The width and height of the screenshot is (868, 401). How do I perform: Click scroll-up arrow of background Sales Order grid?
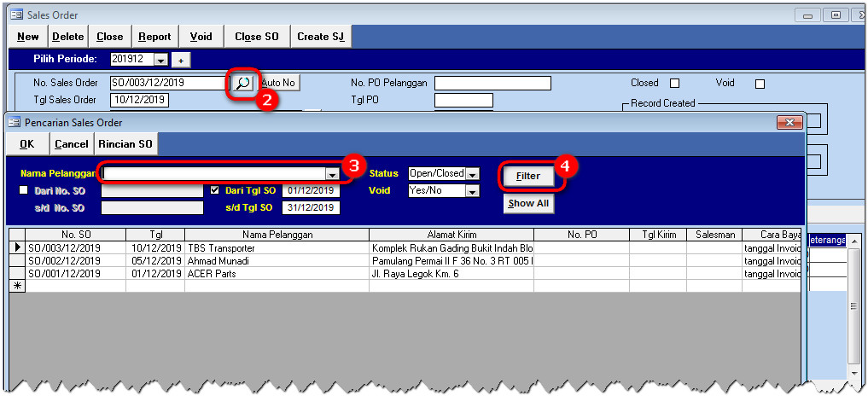(x=853, y=241)
